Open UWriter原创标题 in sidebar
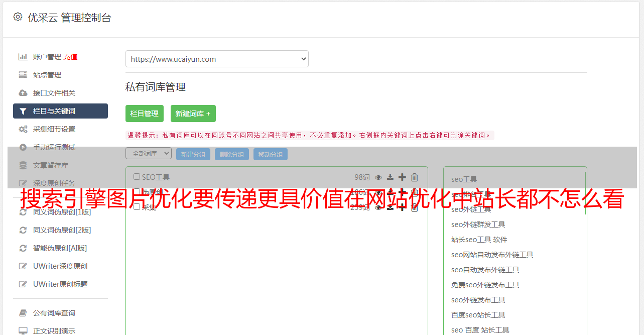The height and width of the screenshot is (335, 644). 60,284
